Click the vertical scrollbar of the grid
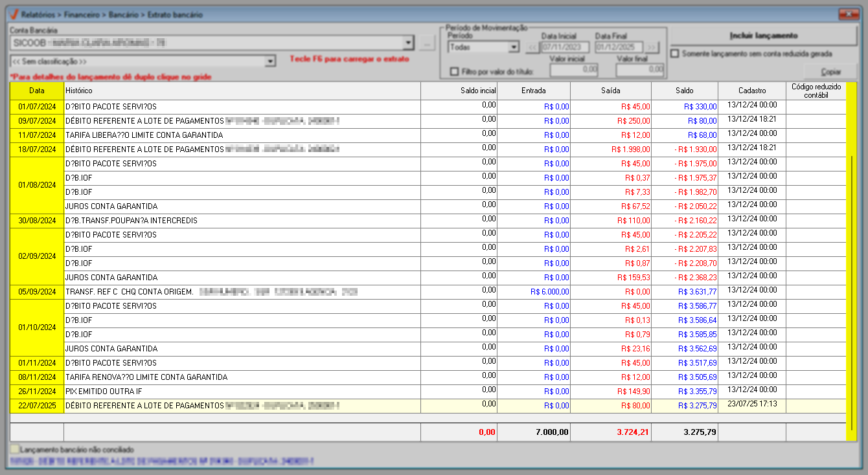This screenshot has height=475, width=868. 851,259
